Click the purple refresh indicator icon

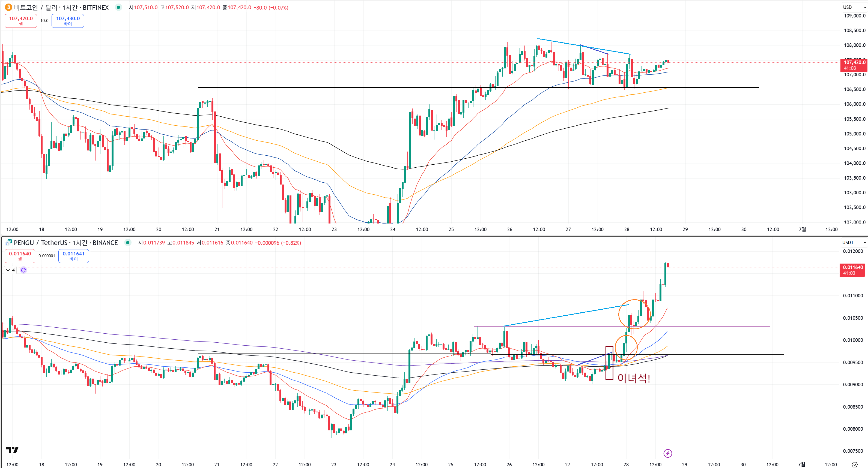click(23, 270)
